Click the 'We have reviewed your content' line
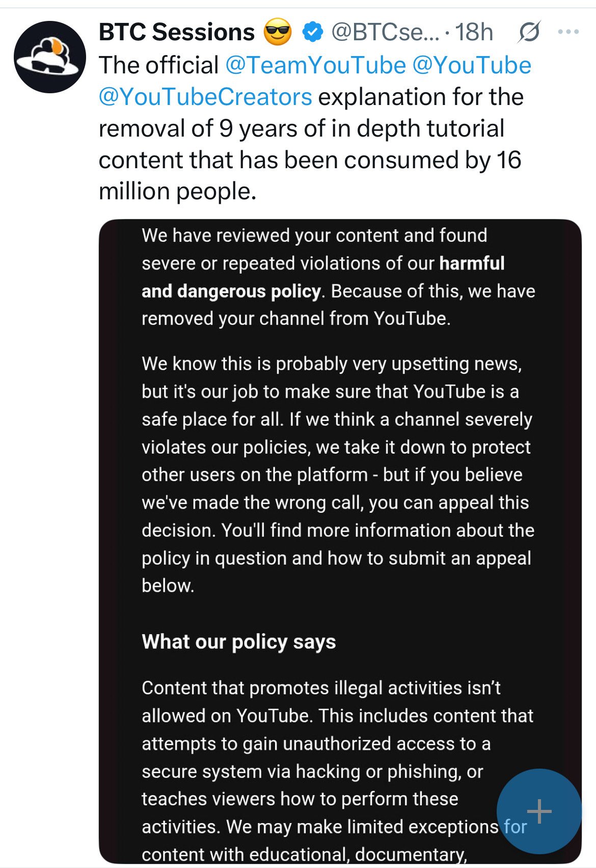This screenshot has height=868, width=596. [314, 235]
